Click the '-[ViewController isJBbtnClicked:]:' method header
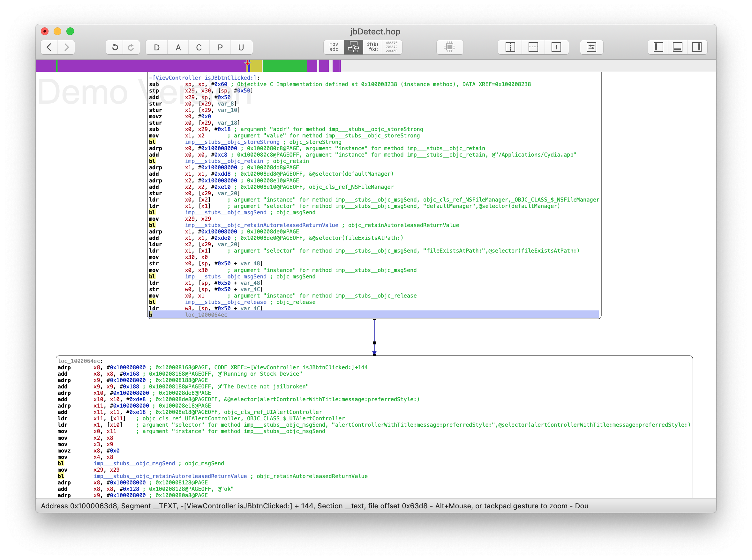This screenshot has height=560, width=752. pyautogui.click(x=204, y=77)
